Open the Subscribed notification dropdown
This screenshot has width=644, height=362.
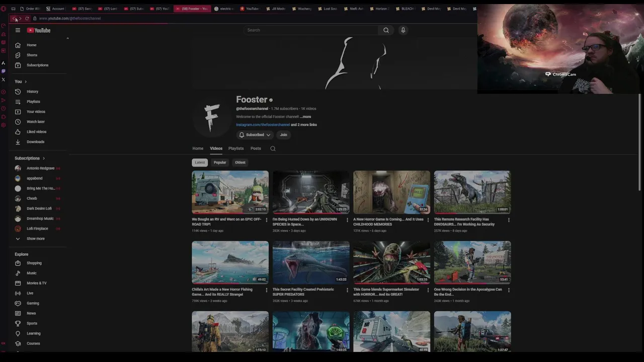255,135
